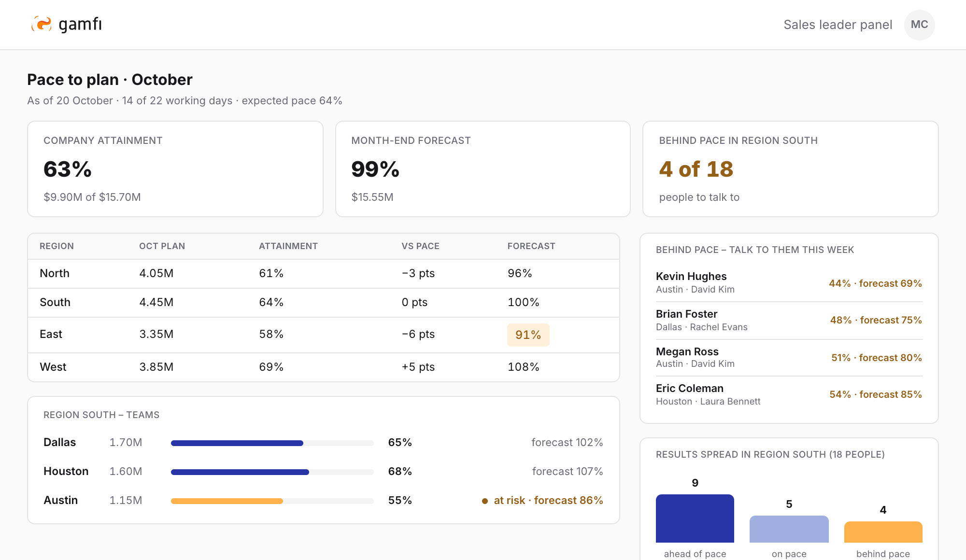Select Megan Ross in the talk list

[x=789, y=357]
